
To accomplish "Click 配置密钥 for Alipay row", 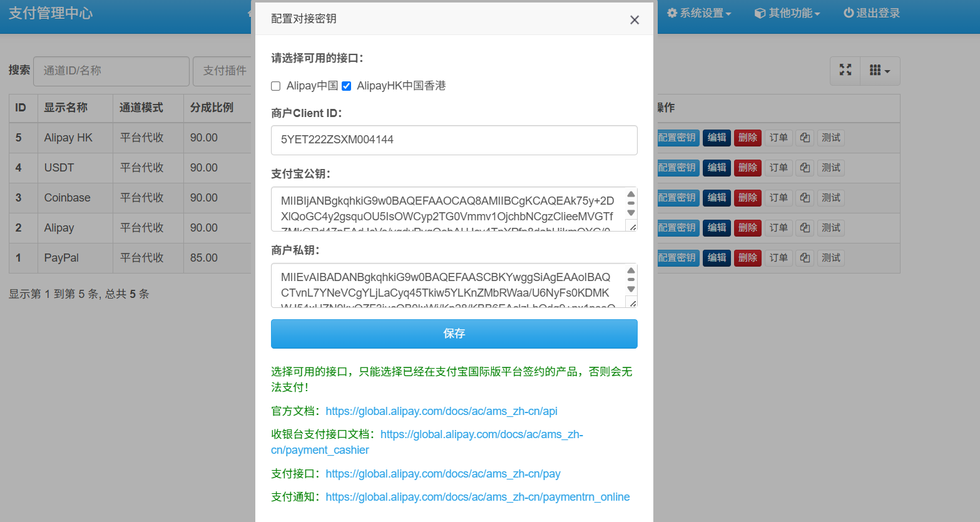I will point(677,228).
